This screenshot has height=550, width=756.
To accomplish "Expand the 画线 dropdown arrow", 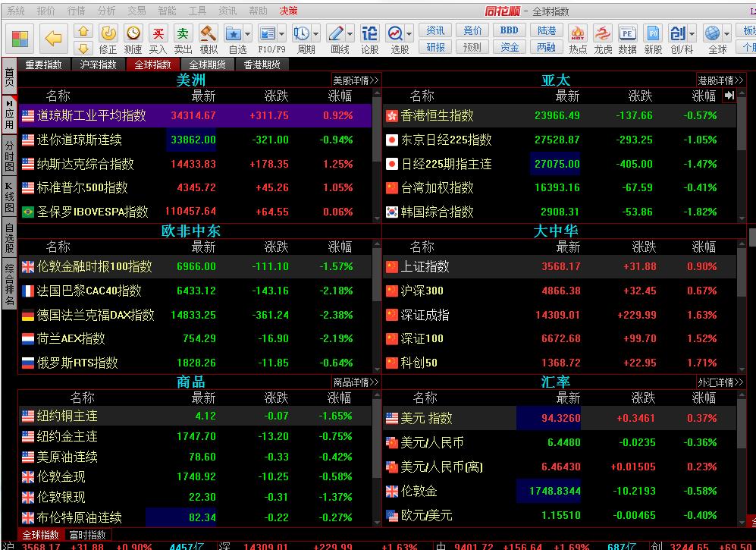I will click(x=350, y=34).
